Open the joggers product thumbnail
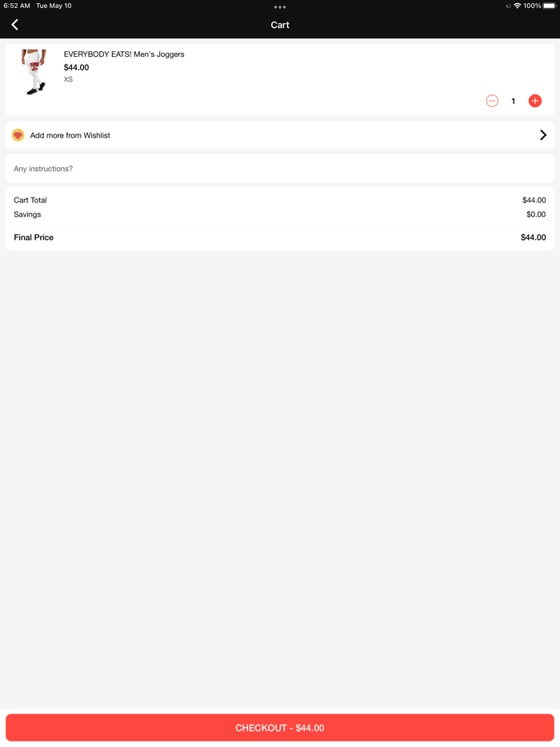The width and height of the screenshot is (560, 747). 34,72
